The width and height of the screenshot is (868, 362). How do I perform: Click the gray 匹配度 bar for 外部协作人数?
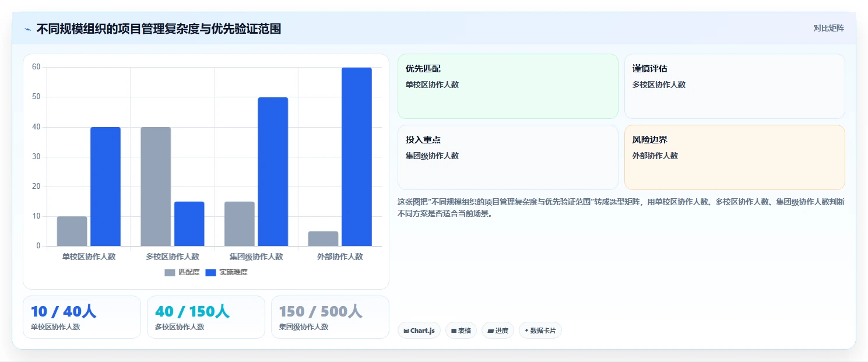click(324, 239)
